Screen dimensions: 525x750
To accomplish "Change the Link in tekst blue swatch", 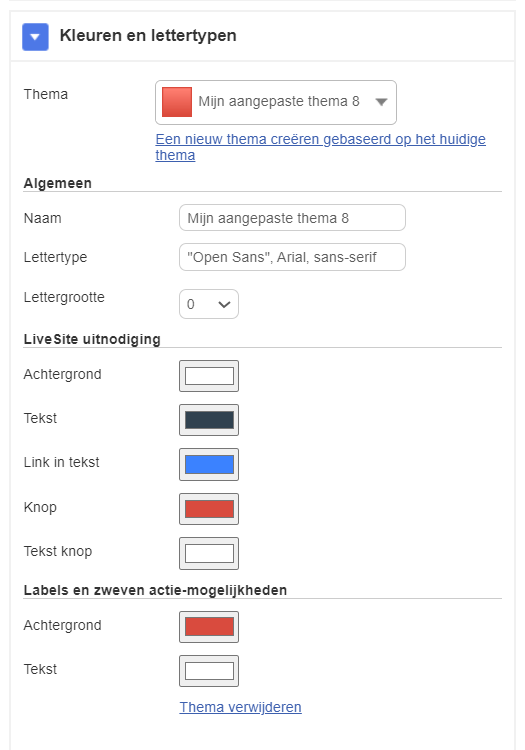I will (x=209, y=464).
